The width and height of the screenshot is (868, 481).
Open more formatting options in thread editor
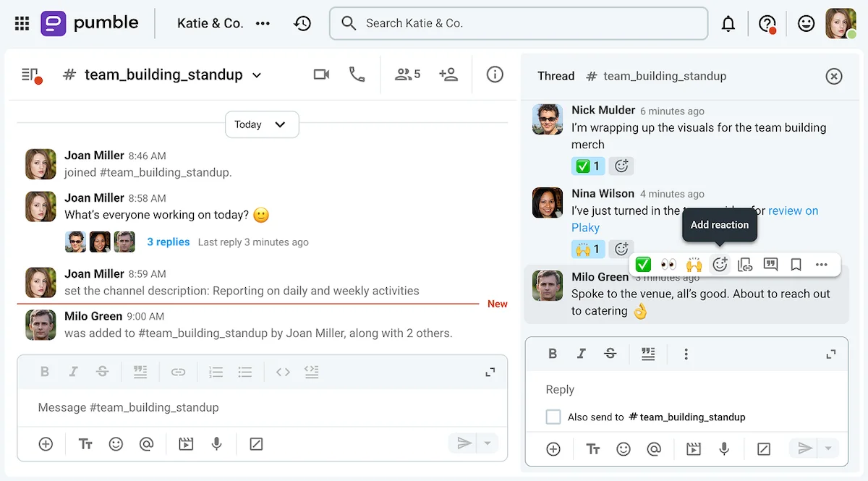tap(686, 354)
